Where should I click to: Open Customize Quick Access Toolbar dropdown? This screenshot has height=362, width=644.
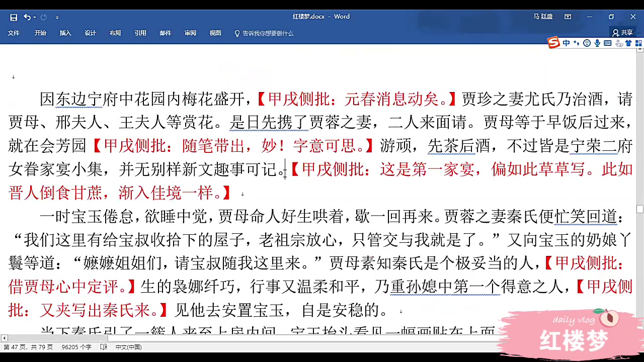point(57,18)
